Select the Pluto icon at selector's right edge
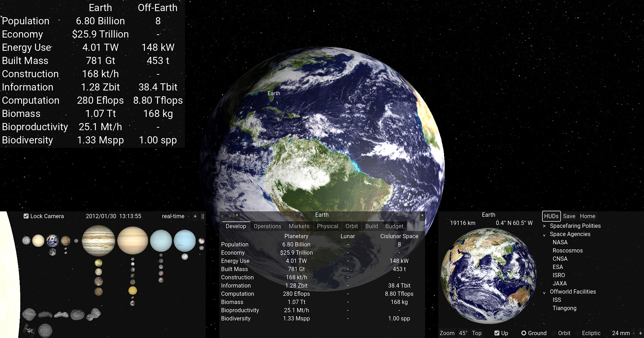This screenshot has width=644, height=338. [201, 241]
